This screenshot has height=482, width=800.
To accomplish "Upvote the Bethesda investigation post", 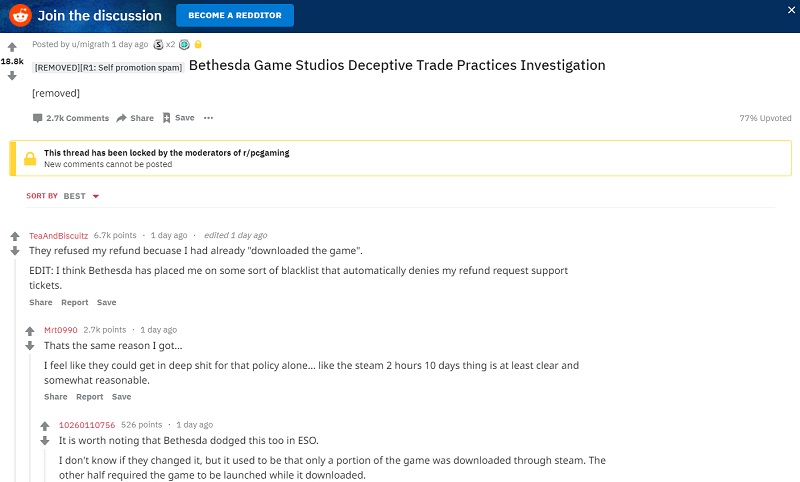I will pyautogui.click(x=12, y=47).
